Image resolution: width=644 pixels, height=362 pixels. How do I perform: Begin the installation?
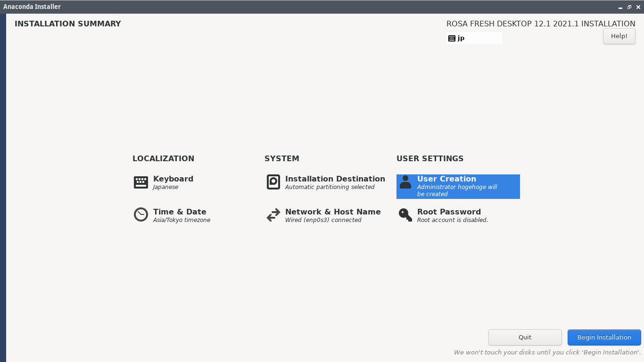click(604, 337)
